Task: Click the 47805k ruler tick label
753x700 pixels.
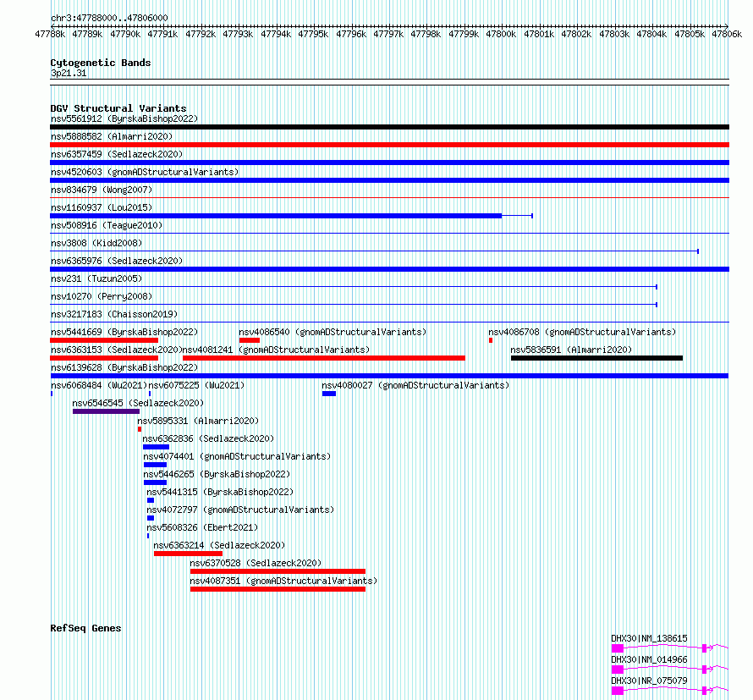Action: click(690, 34)
